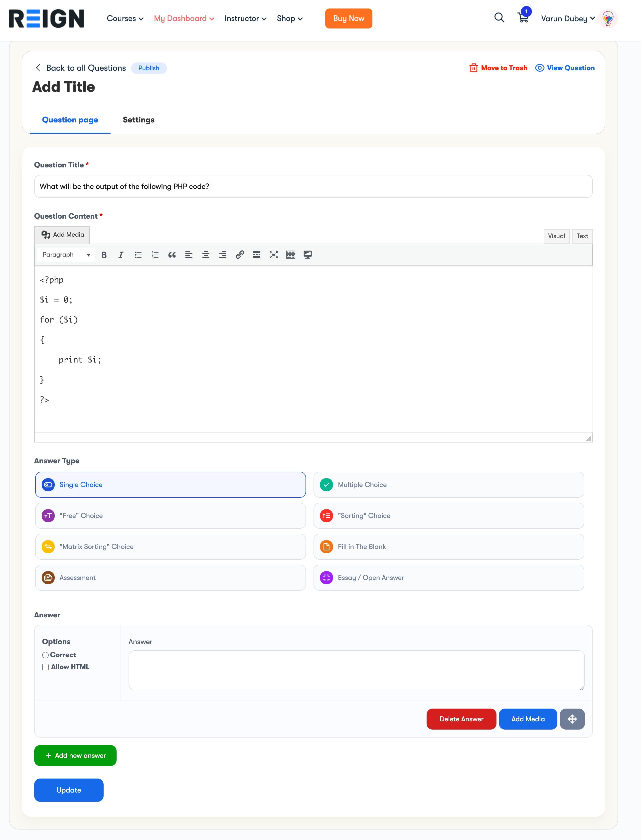Click the search magnifier icon
641x840 pixels.
click(499, 17)
